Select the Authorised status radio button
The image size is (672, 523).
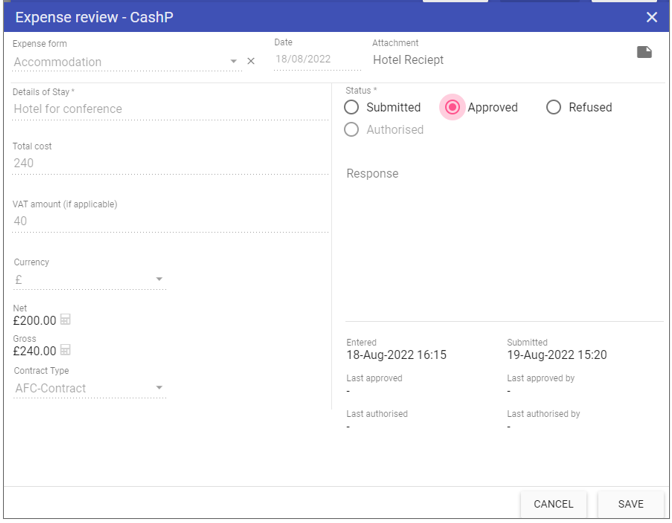352,130
